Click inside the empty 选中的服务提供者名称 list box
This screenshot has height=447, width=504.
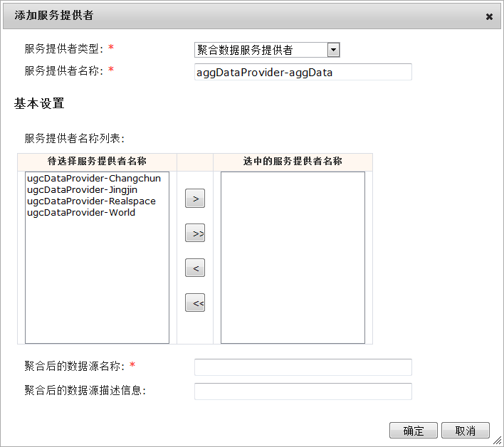point(293,257)
